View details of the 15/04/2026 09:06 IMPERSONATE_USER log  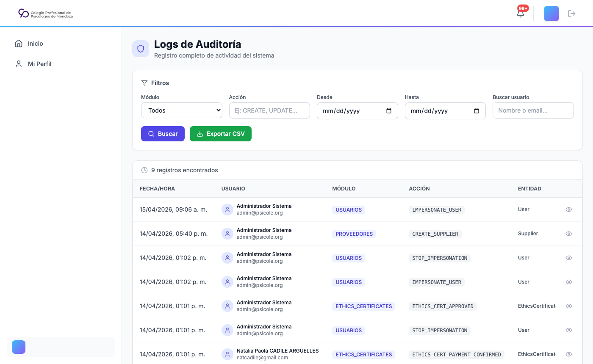569,210
